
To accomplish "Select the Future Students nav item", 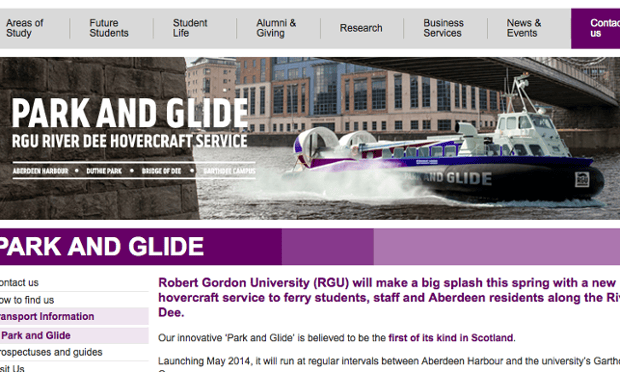I will pyautogui.click(x=109, y=28).
